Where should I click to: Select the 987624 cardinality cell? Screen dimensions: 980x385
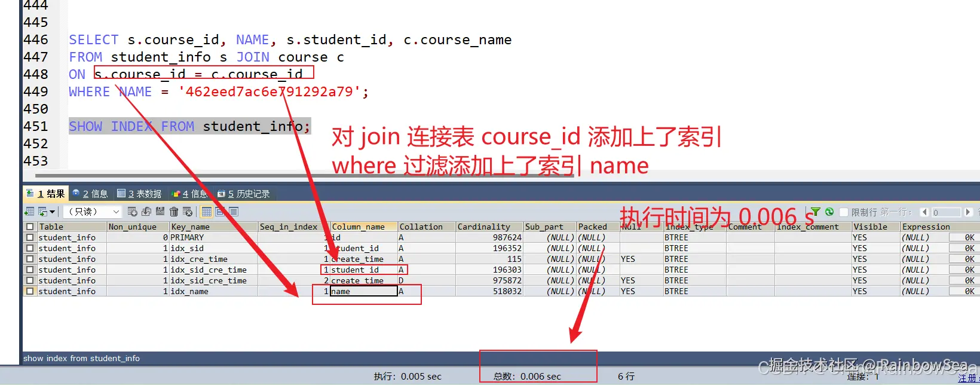pos(489,237)
